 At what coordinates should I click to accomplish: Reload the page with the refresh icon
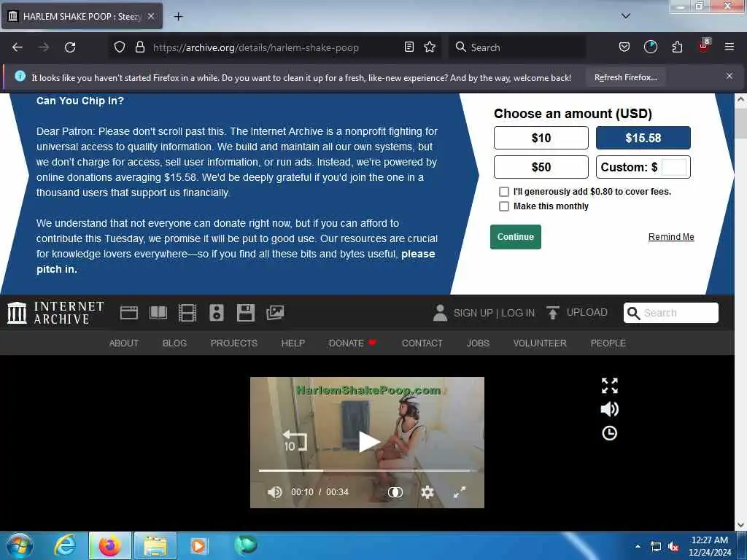pyautogui.click(x=70, y=47)
